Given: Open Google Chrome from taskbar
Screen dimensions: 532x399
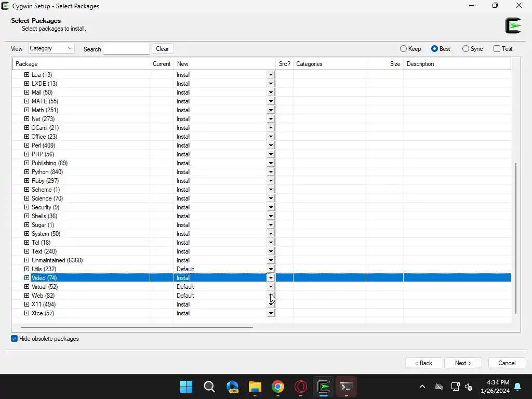Looking at the screenshot, I should pos(278,387).
